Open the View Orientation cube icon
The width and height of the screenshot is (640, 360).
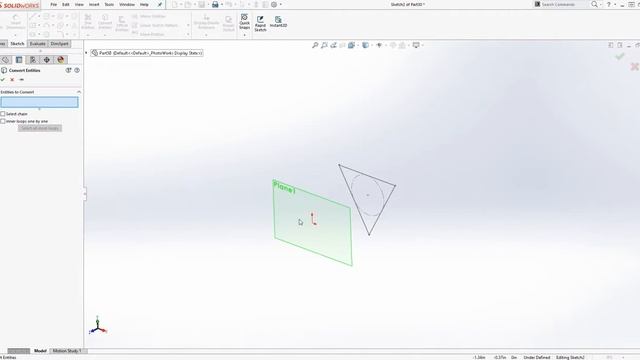(351, 45)
